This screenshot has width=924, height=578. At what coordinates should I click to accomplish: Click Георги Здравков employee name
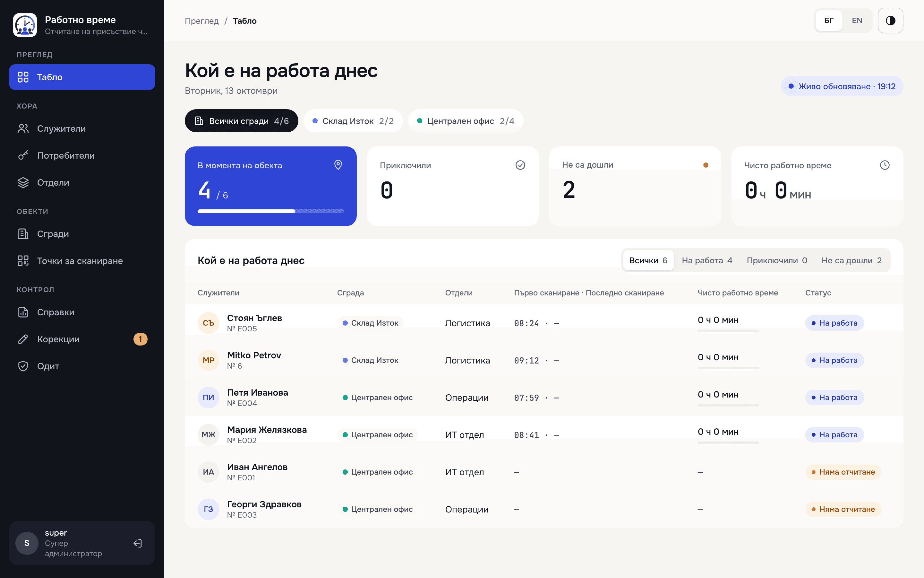point(264,504)
